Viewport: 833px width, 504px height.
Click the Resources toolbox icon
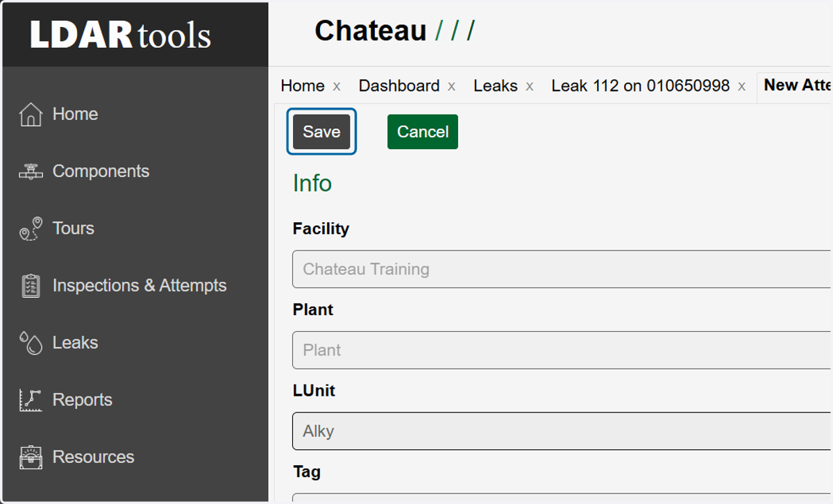click(31, 457)
